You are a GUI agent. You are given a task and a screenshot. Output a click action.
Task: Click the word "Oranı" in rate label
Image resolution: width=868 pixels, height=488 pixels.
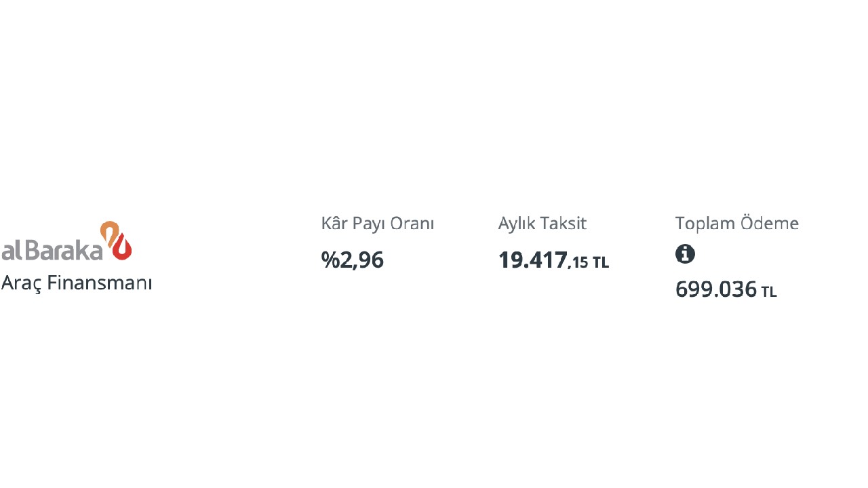pyautogui.click(x=413, y=223)
